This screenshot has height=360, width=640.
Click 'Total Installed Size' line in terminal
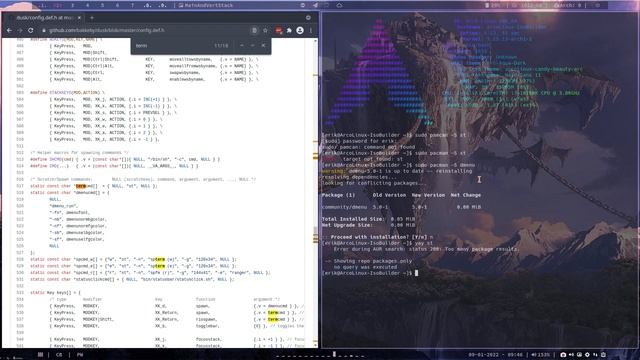pos(368,219)
